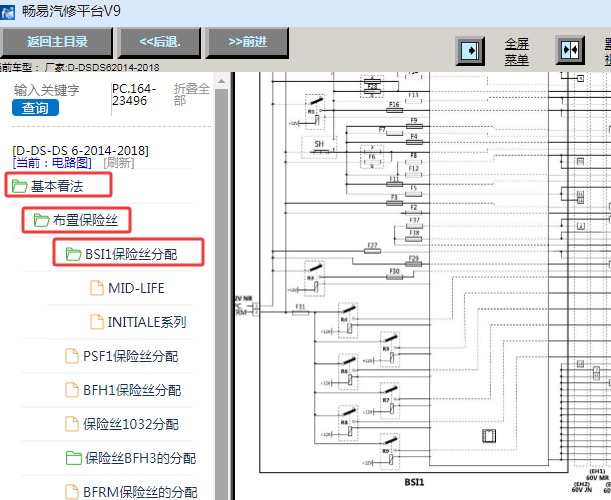The height and width of the screenshot is (500, 611).
Task: Click the 布置保险丝 green folder icon
Action: (x=41, y=220)
